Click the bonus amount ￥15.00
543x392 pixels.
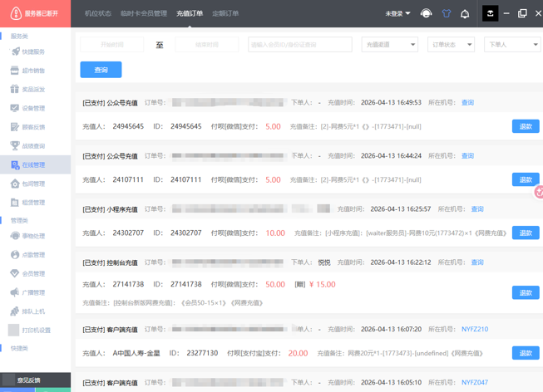coord(323,284)
